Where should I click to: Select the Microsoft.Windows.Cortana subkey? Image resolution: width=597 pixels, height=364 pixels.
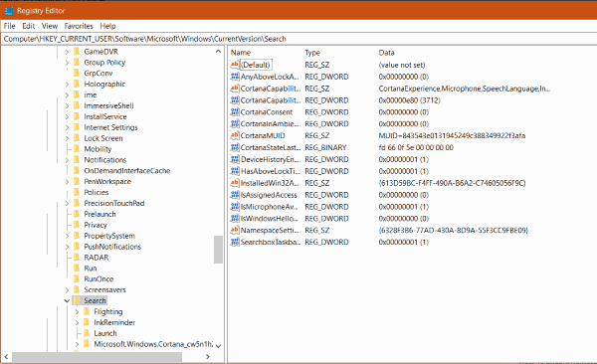coord(153,344)
